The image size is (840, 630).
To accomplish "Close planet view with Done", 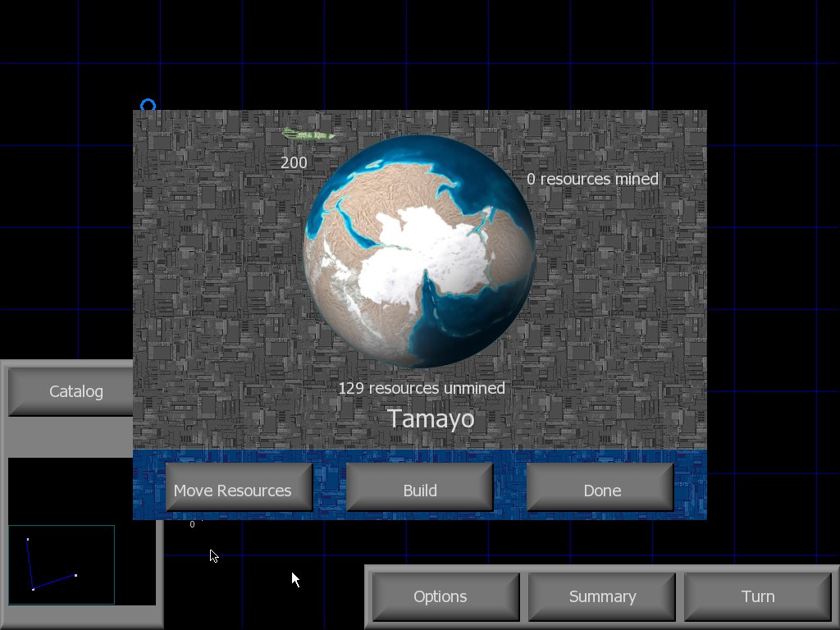I will [x=600, y=488].
